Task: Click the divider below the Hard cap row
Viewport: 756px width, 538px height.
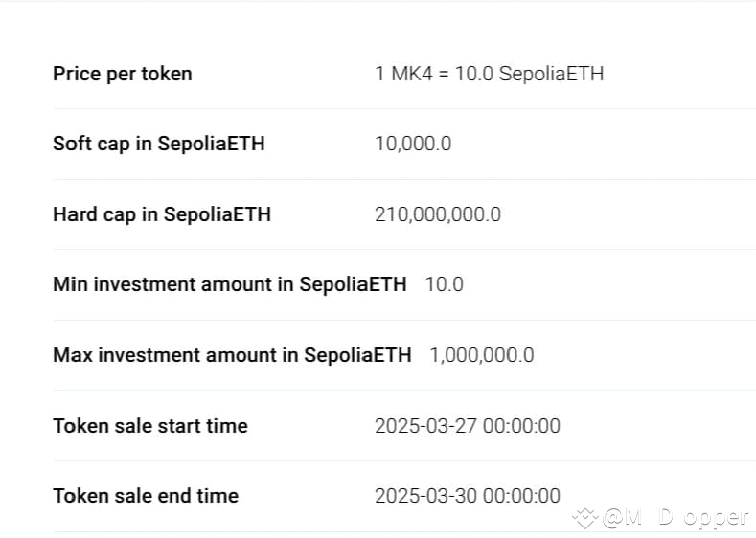Action: click(404, 250)
